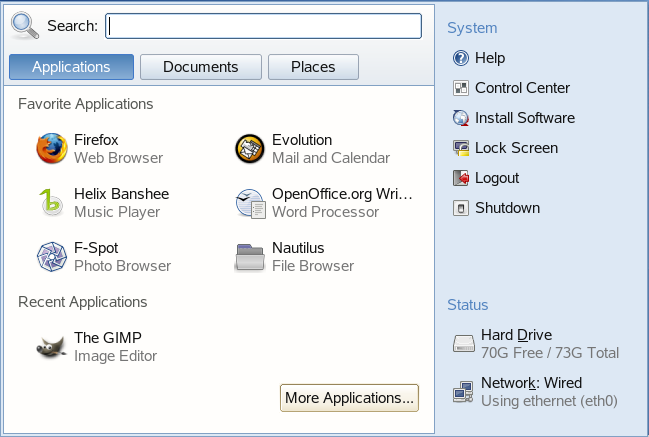
Task: Focus the Search text field
Action: click(264, 25)
